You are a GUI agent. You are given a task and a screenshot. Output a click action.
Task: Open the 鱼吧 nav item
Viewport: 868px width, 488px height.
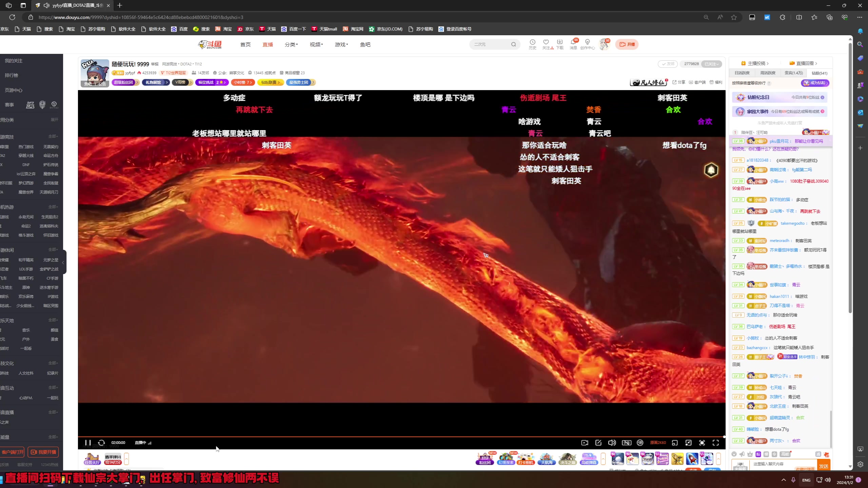[365, 44]
